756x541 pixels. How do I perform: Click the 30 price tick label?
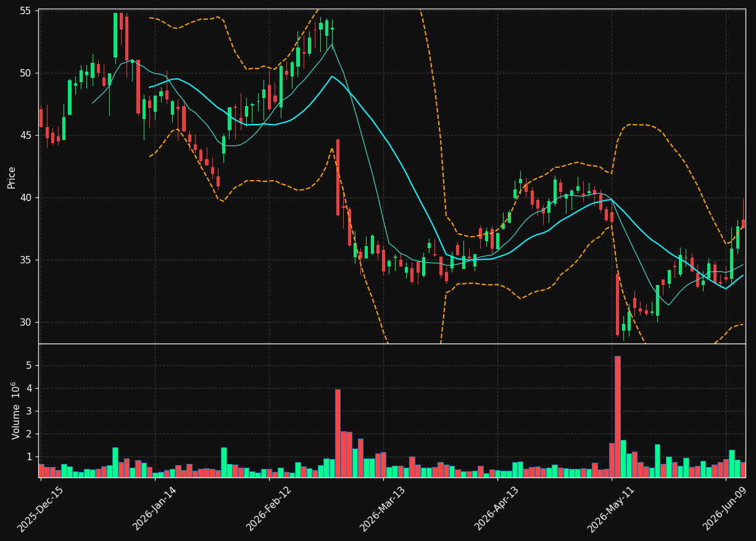(x=27, y=322)
